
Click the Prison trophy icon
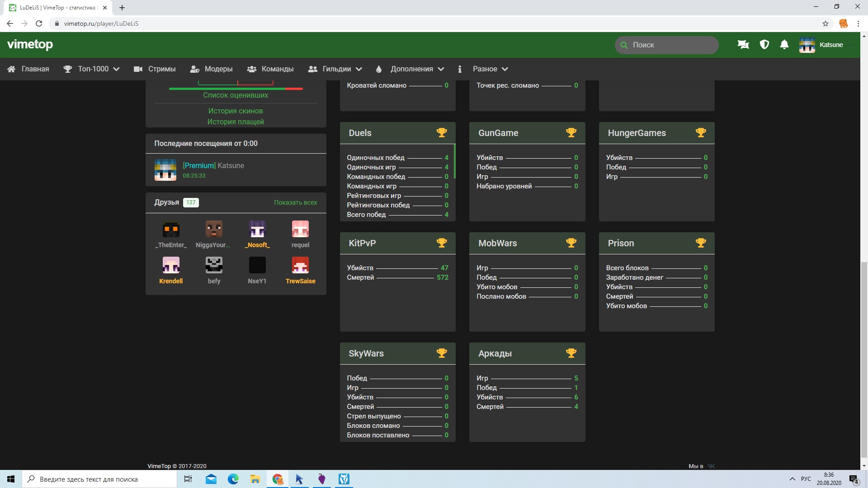pos(701,243)
